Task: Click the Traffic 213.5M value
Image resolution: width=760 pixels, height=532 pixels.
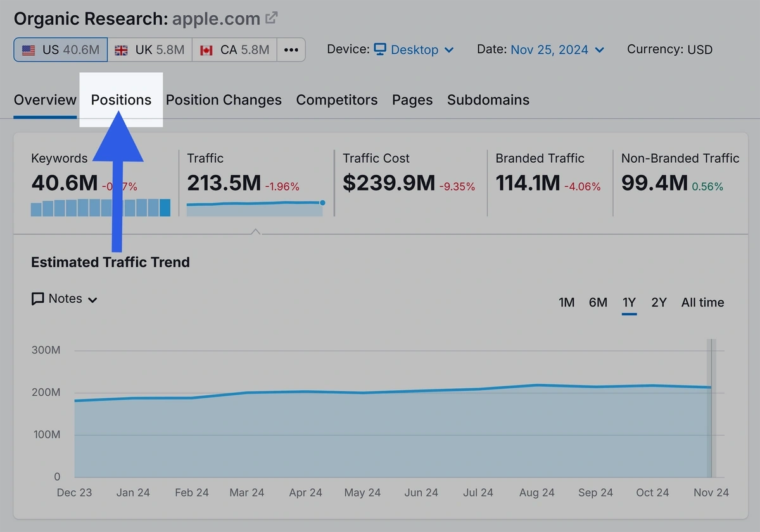Action: (224, 183)
